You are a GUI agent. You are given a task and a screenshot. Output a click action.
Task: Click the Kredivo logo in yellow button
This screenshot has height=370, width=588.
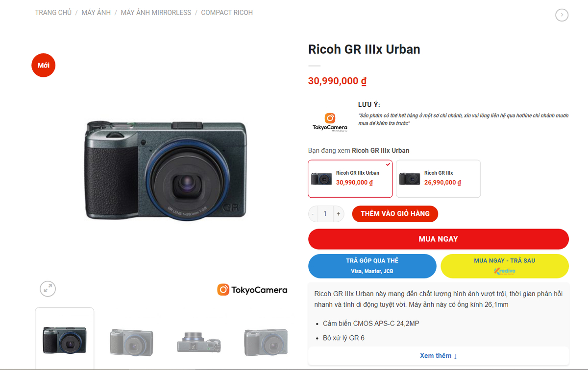(x=504, y=271)
